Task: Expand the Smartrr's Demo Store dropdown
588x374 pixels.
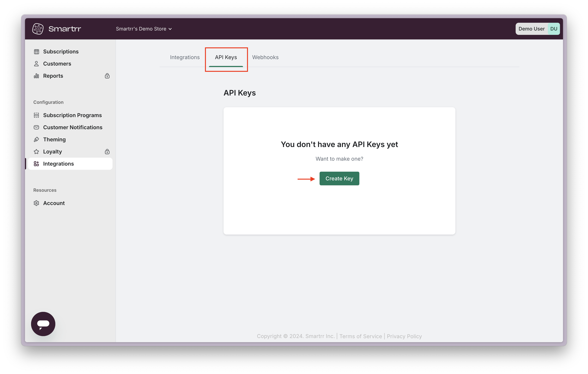Action: click(144, 29)
